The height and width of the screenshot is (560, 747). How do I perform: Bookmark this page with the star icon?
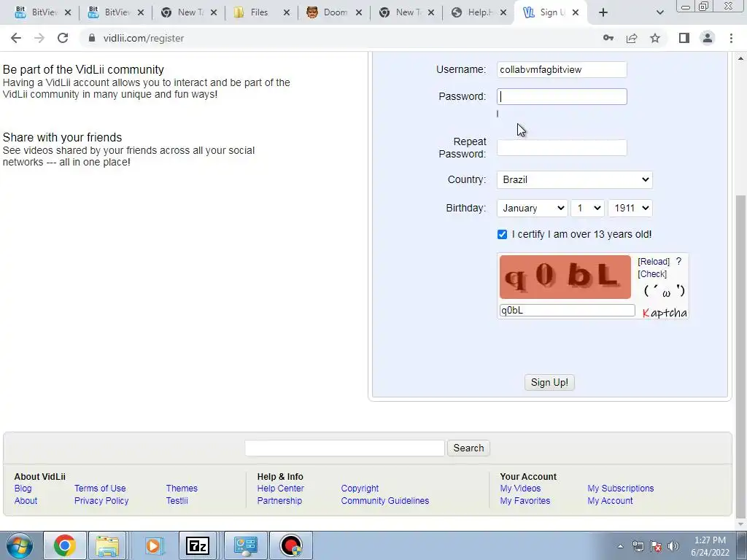point(655,38)
